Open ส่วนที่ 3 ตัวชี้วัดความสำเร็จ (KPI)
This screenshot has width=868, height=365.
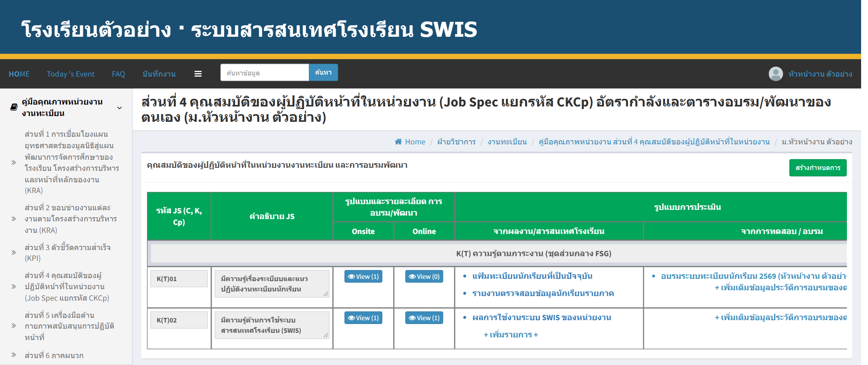(68, 252)
